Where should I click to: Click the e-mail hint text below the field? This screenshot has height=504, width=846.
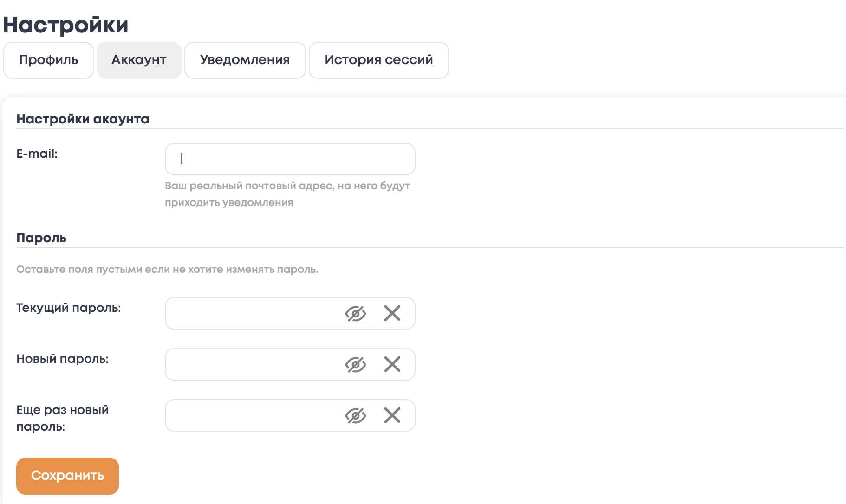287,194
